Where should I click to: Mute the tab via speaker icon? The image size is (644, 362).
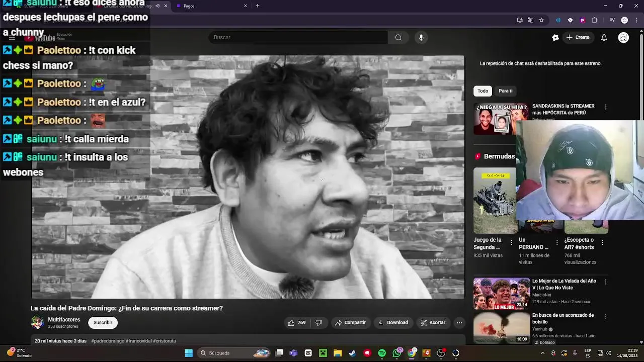157,6
